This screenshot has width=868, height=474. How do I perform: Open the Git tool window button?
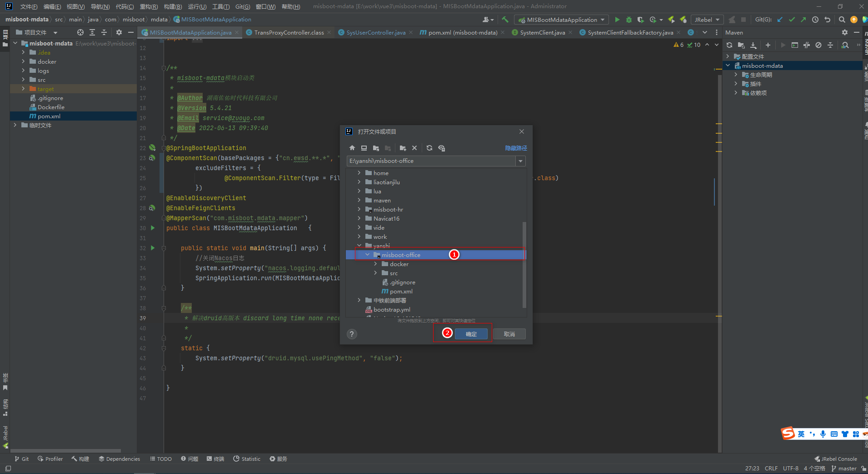click(x=21, y=459)
